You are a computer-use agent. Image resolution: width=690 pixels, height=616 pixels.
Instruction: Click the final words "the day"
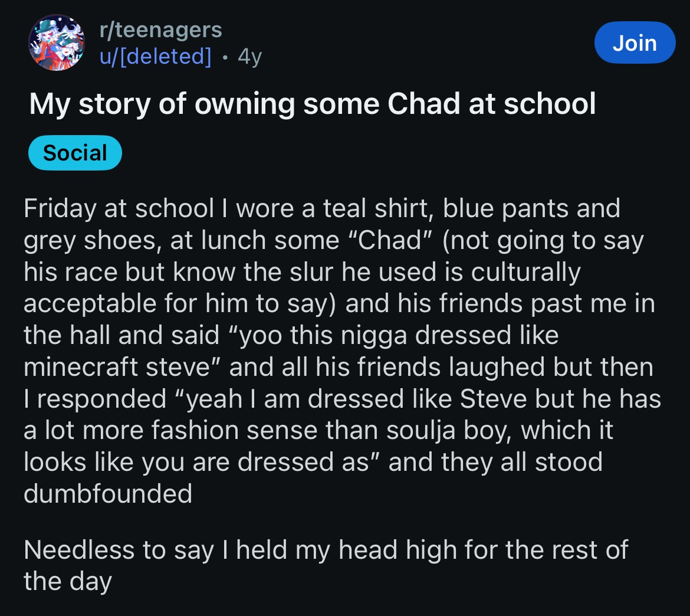[68, 582]
